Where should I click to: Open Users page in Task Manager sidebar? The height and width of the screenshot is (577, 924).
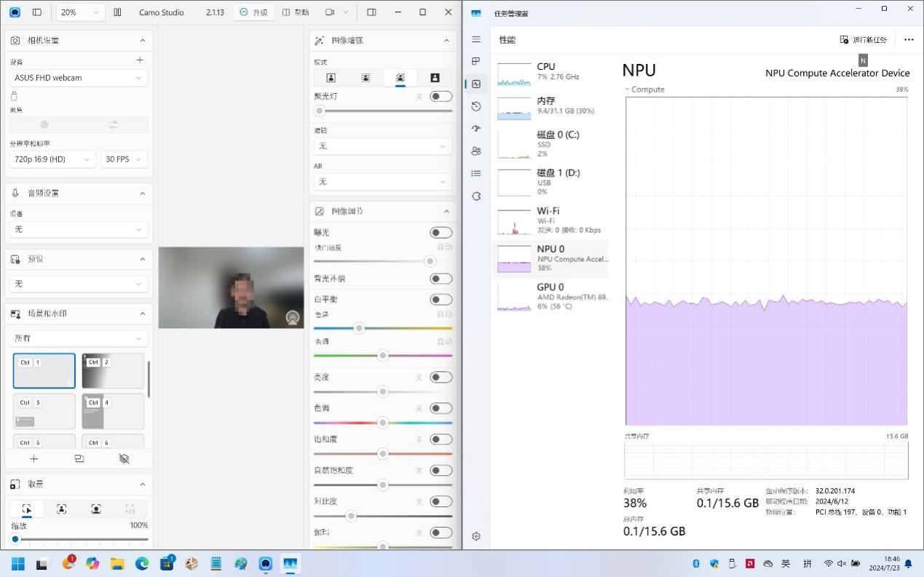476,151
